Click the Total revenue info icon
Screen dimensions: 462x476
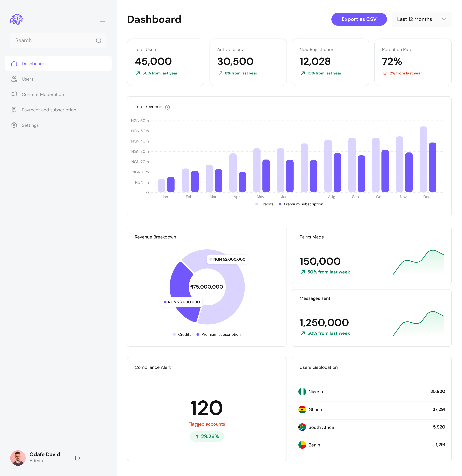[167, 107]
